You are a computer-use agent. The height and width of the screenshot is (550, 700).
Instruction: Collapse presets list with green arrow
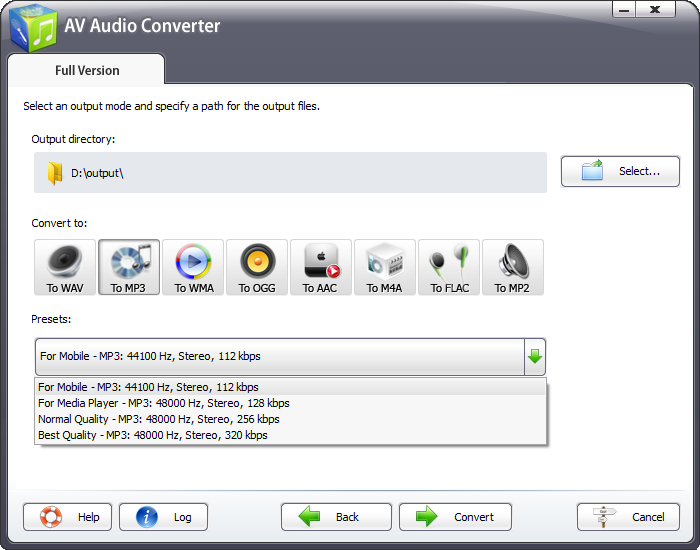(x=535, y=357)
